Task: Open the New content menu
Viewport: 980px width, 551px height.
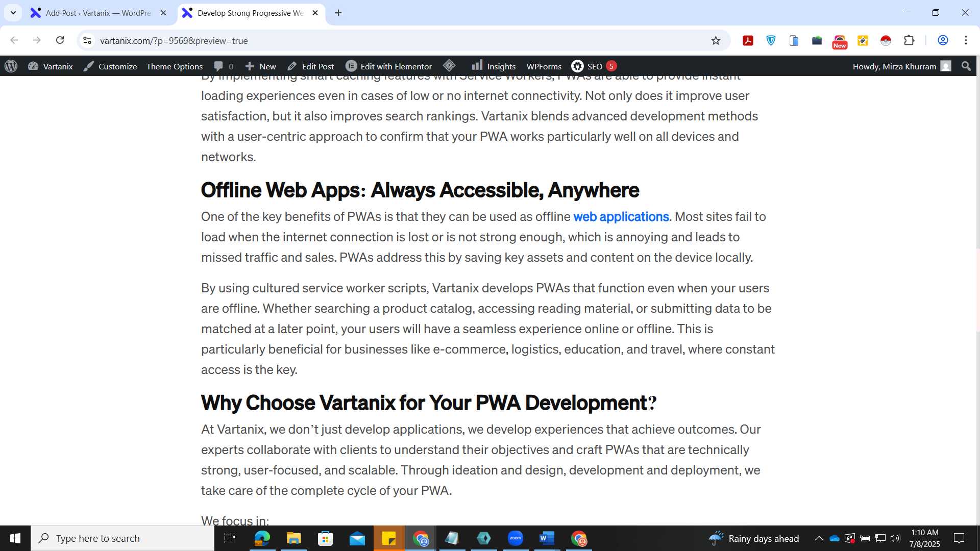Action: tap(260, 66)
